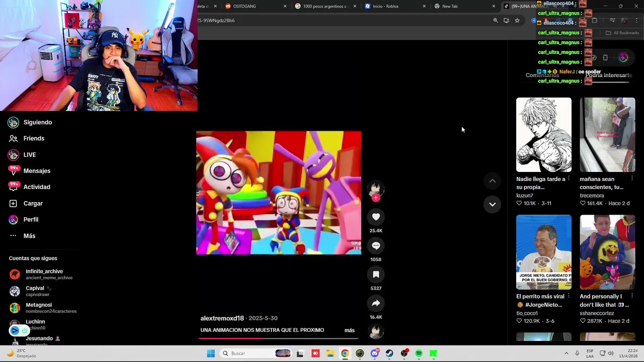
Task: Follow creator via red plus badge
Action: point(376,198)
